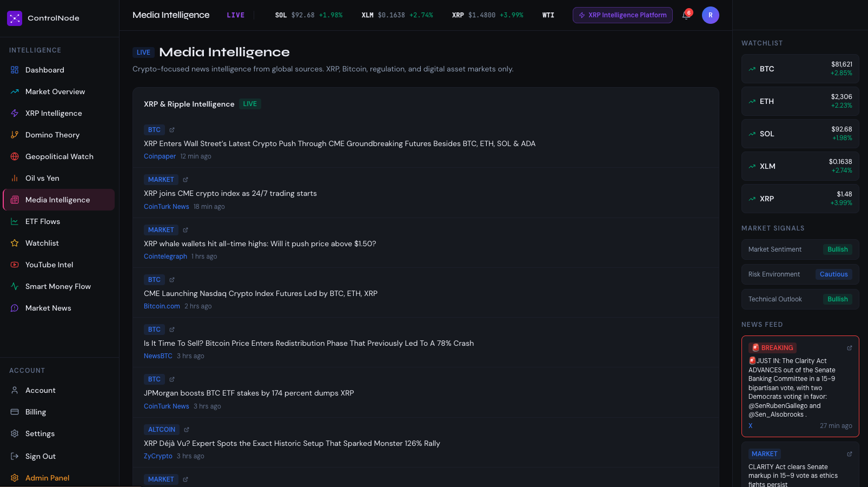Click the XRP Intelligence lightning icon
868x487 pixels.
coord(15,113)
